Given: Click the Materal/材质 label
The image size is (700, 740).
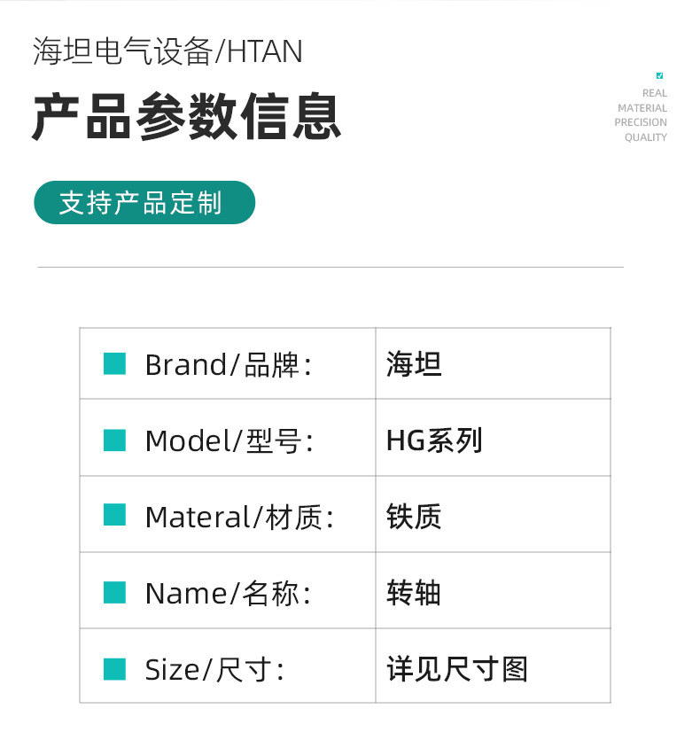Looking at the screenshot, I should (x=239, y=517).
